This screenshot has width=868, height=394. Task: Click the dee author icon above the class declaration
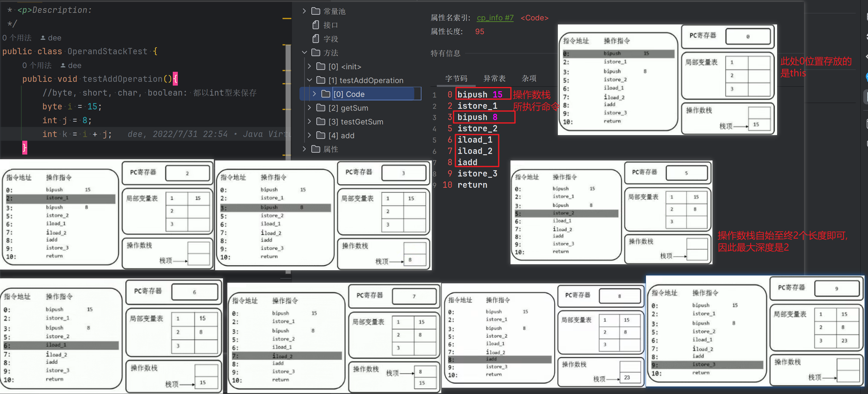pos(43,38)
